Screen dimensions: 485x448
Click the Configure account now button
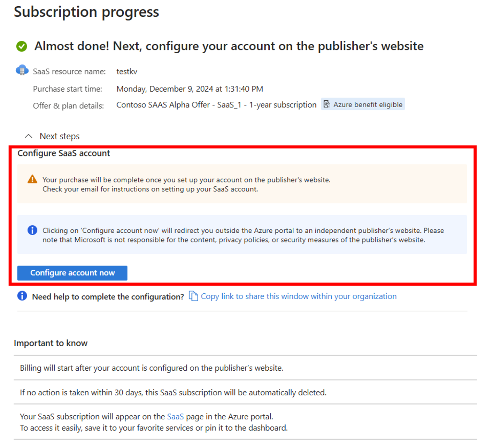point(72,273)
